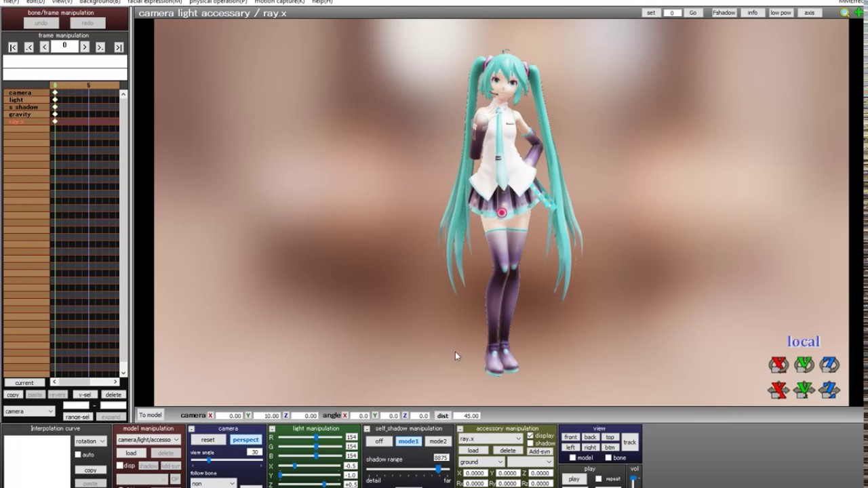Open the motion capture menu
The image size is (868, 488).
click(x=279, y=2)
